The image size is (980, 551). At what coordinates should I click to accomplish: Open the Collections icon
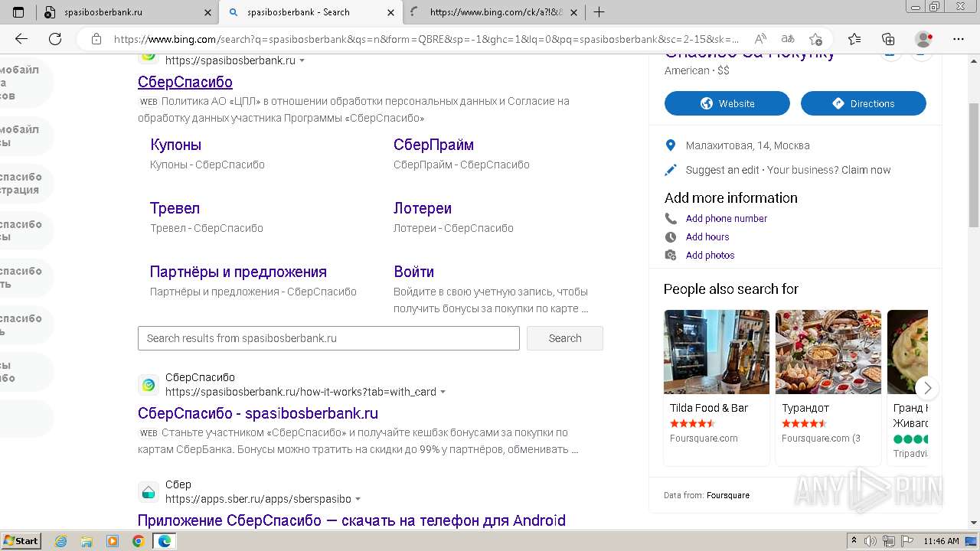click(x=888, y=39)
